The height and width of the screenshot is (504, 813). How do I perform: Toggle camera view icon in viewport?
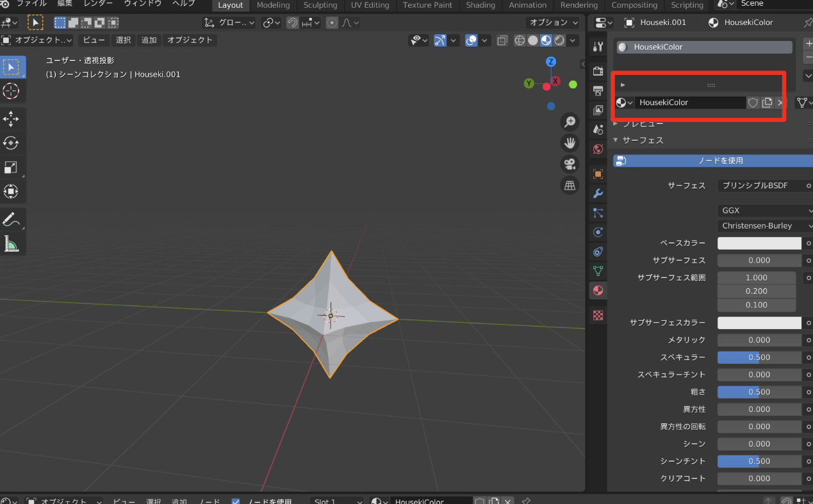pos(570,165)
